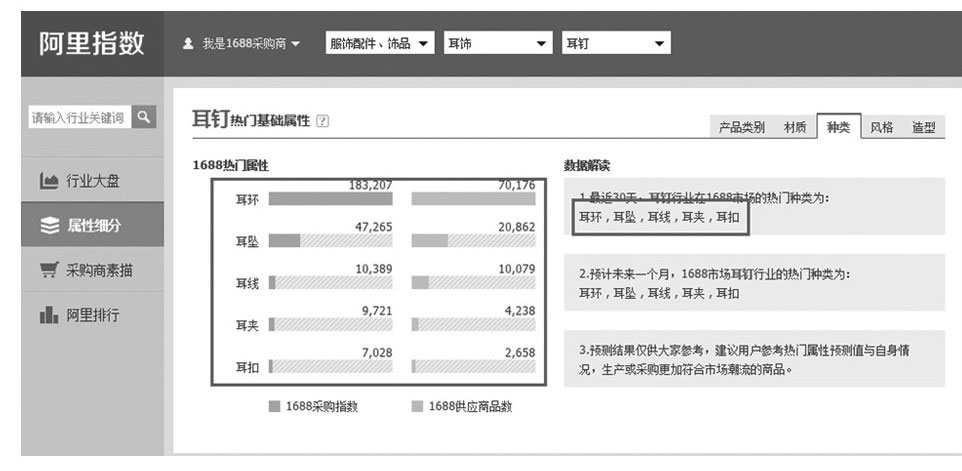Viewport: 962px width, 471px height.
Task: Open the 我是1688采购商 dropdown
Action: (250, 44)
